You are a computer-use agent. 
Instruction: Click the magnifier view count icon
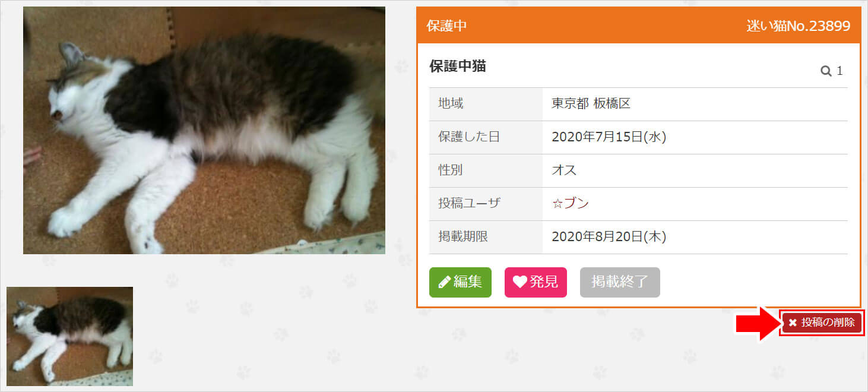(826, 71)
